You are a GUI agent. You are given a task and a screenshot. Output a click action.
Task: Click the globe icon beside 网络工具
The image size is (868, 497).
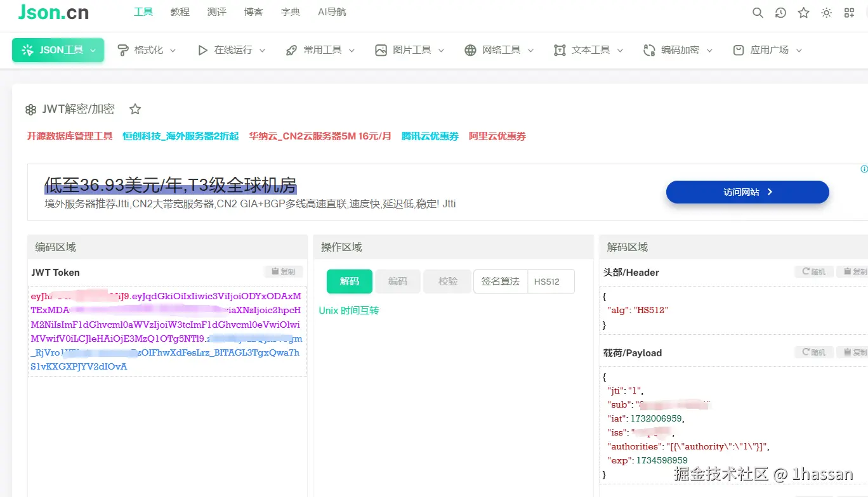coord(470,50)
